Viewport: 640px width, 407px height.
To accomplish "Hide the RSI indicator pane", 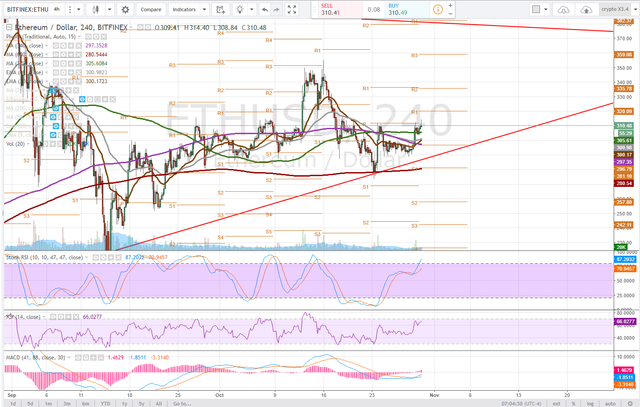I will [53, 317].
